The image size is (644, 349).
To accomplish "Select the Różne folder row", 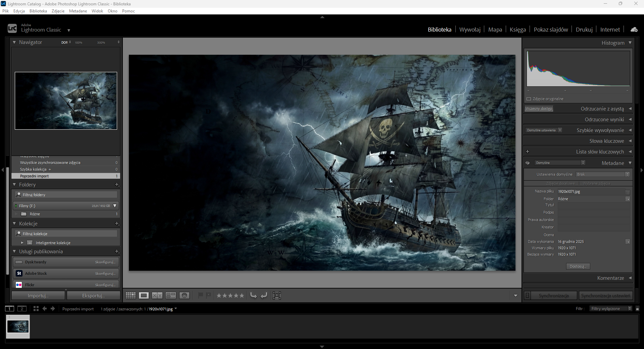I will click(66, 214).
